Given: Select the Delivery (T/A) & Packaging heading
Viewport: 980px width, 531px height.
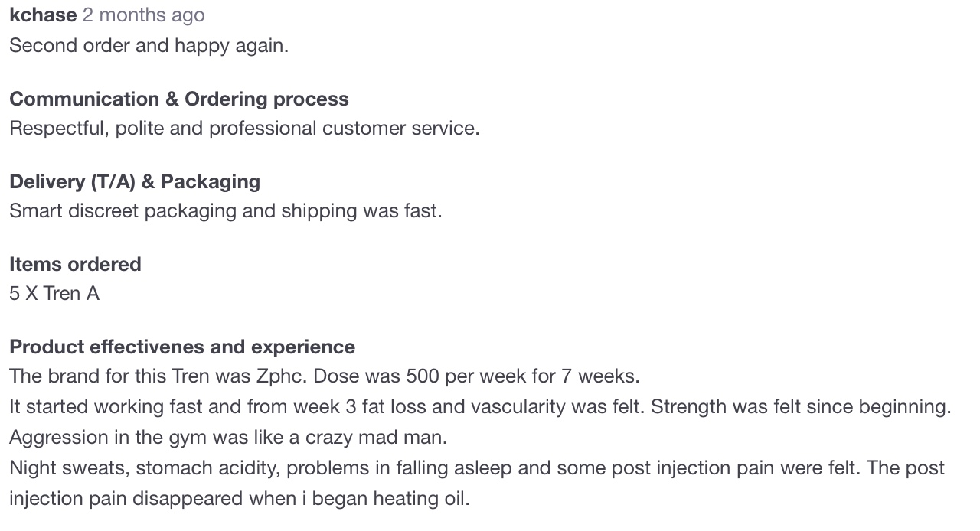Looking at the screenshot, I should pos(135,182).
